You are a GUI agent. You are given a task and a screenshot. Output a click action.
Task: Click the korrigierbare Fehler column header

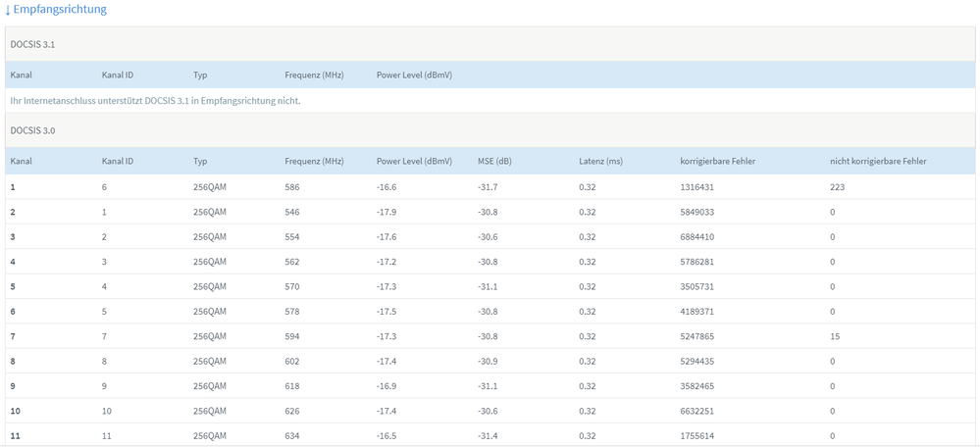click(718, 161)
